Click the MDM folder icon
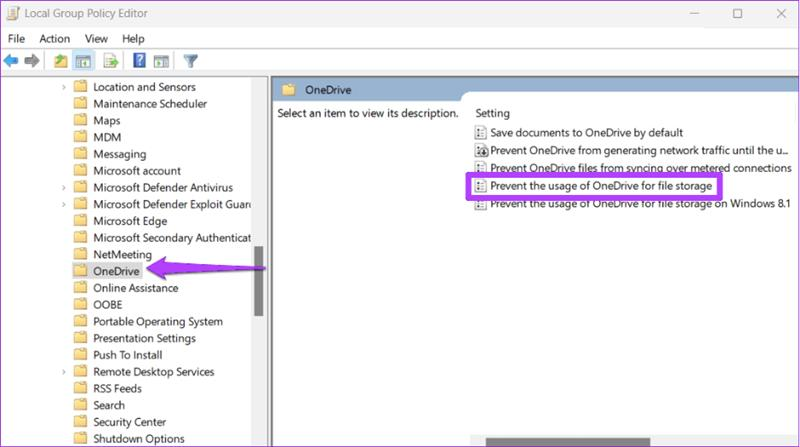This screenshot has height=447, width=800. pyautogui.click(x=80, y=137)
